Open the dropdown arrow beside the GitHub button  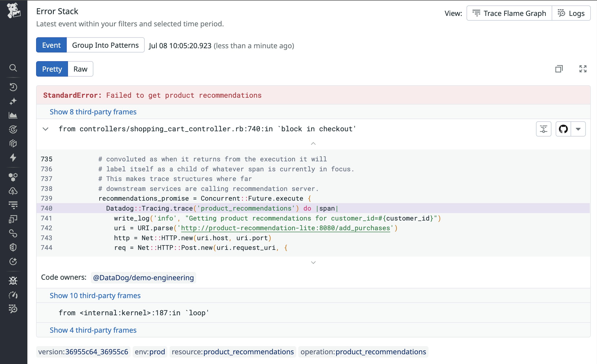[578, 129]
